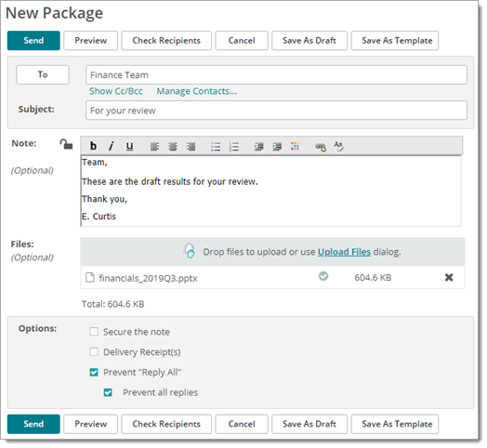The image size is (487, 448).
Task: Show the Cc/Bcc fields
Action: tap(116, 91)
